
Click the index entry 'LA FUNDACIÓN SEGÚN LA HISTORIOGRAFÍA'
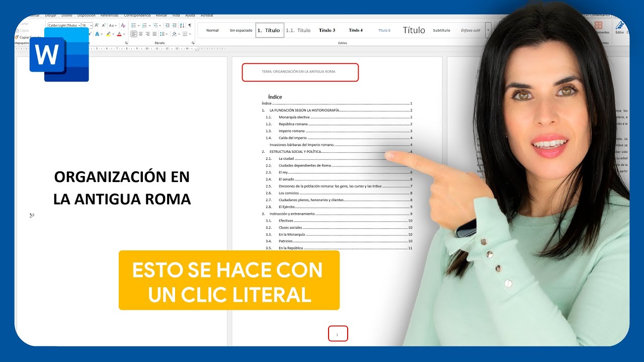[304, 110]
